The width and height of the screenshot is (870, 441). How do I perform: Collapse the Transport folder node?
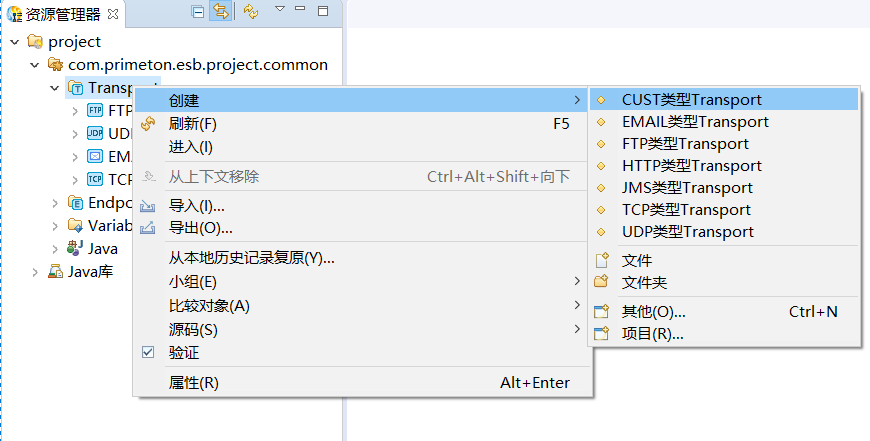coord(55,88)
